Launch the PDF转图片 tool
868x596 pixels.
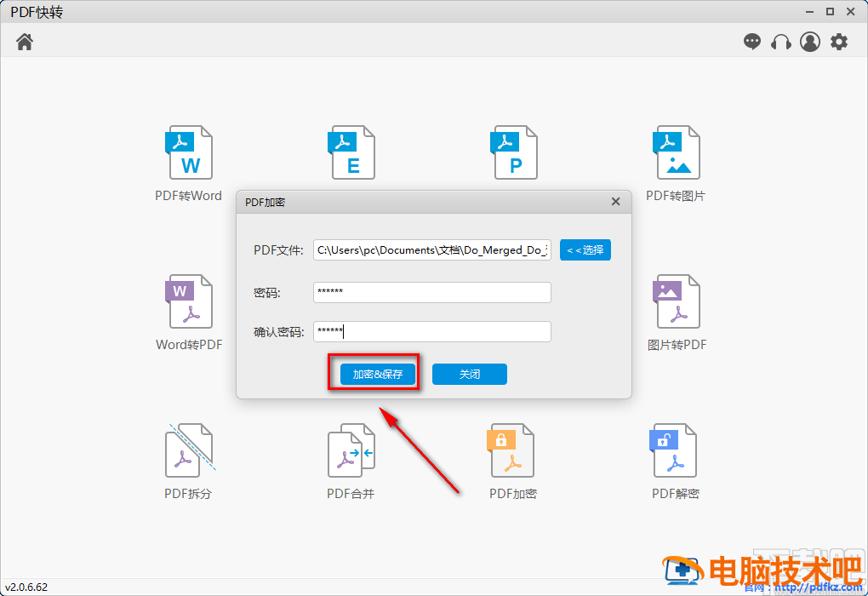point(676,152)
